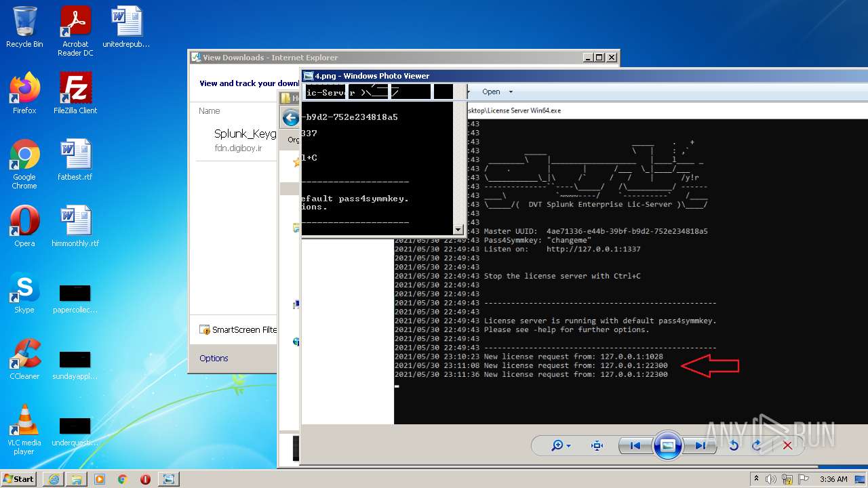Click the Photo Viewer taskbar button
The image size is (868, 488).
(x=167, y=479)
